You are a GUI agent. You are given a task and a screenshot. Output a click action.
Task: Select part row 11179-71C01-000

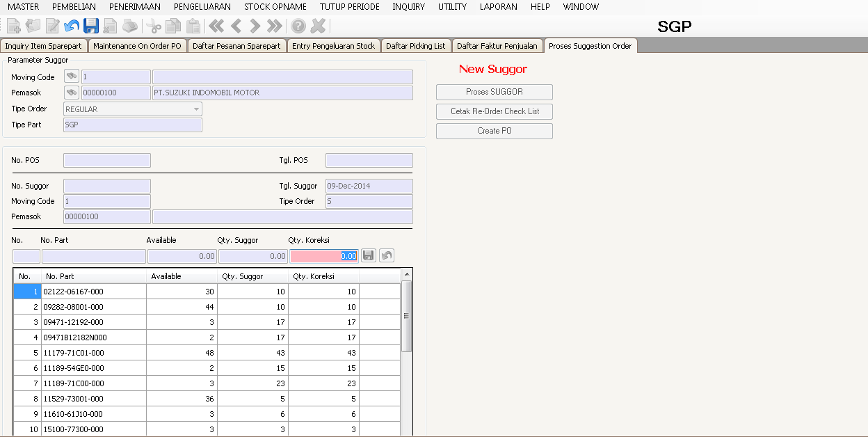(207, 353)
